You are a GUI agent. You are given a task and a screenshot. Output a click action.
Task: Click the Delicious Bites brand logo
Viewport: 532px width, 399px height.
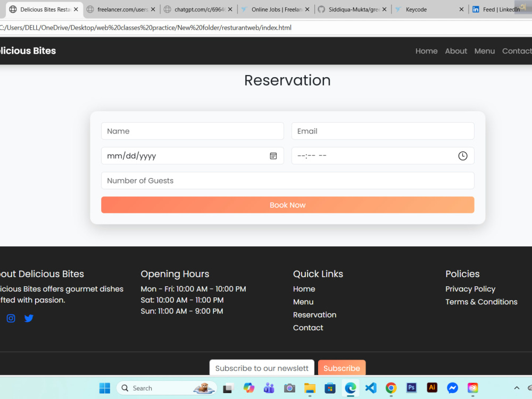(x=28, y=51)
